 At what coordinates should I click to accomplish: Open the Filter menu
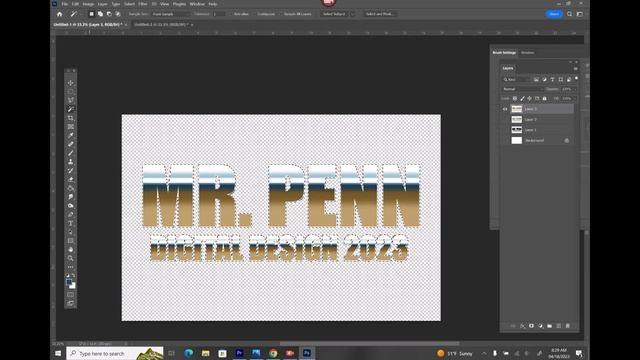(x=142, y=4)
